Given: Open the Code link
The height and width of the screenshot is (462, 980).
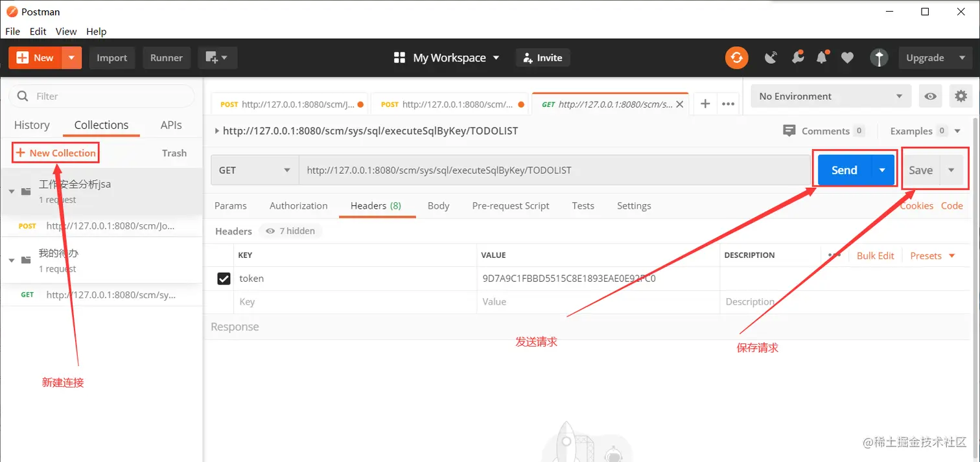Looking at the screenshot, I should (x=952, y=205).
